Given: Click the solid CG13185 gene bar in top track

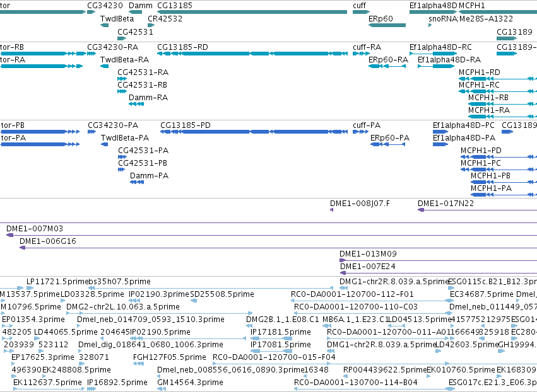Looking at the screenshot, I should (x=252, y=12).
